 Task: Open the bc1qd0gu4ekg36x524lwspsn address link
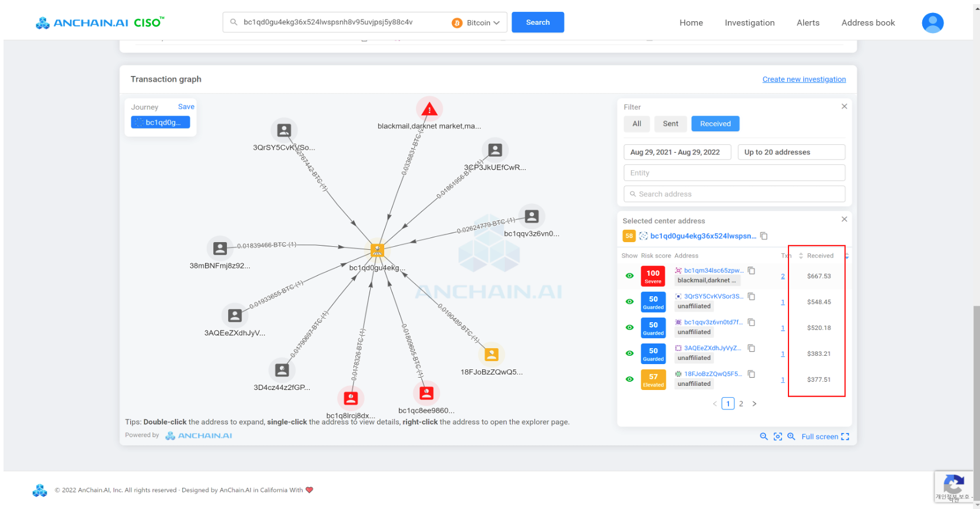[x=702, y=236]
